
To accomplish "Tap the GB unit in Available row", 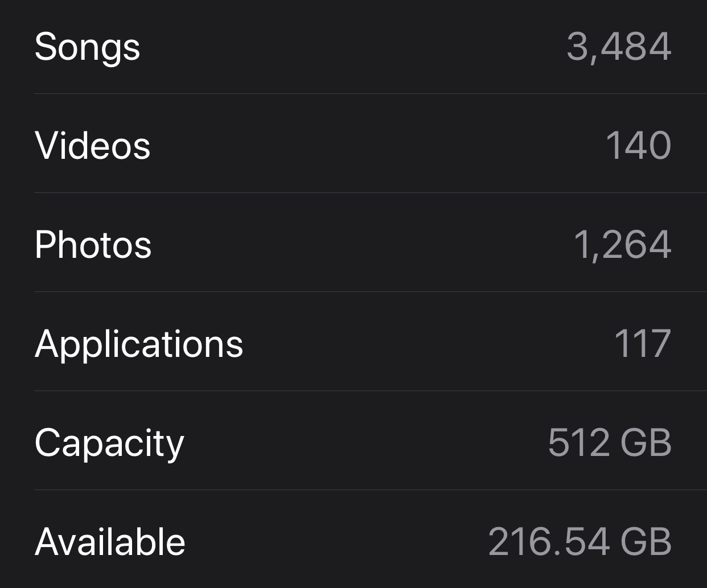I will (x=646, y=542).
